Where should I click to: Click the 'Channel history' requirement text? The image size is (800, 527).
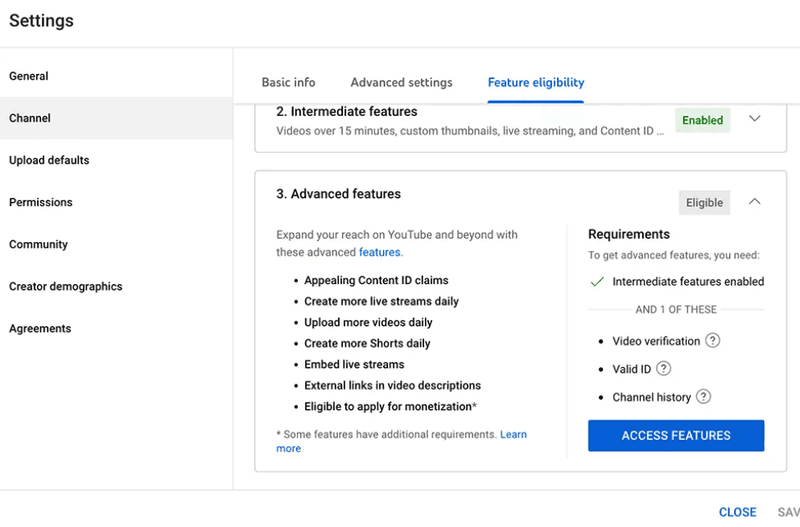tap(652, 397)
